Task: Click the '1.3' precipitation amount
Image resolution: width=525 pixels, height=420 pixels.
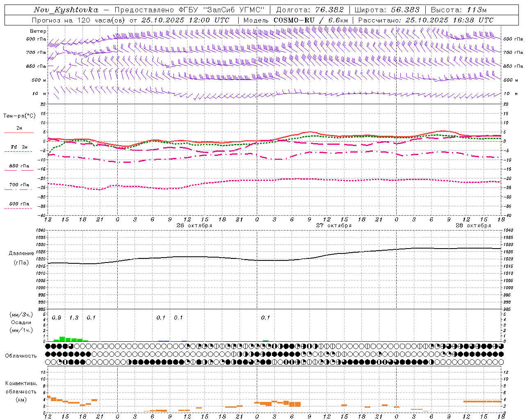Action: click(x=74, y=318)
